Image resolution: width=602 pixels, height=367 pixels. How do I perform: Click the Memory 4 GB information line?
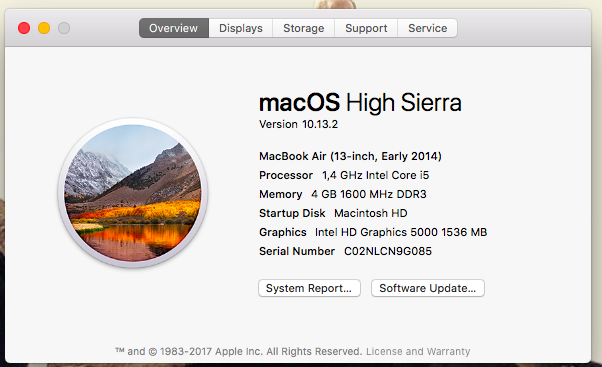(x=342, y=194)
